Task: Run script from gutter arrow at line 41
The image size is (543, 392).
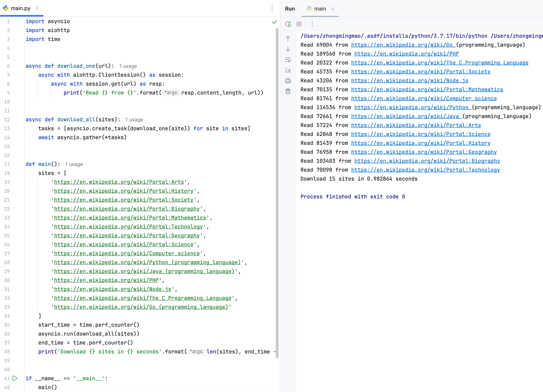Action: [15, 378]
